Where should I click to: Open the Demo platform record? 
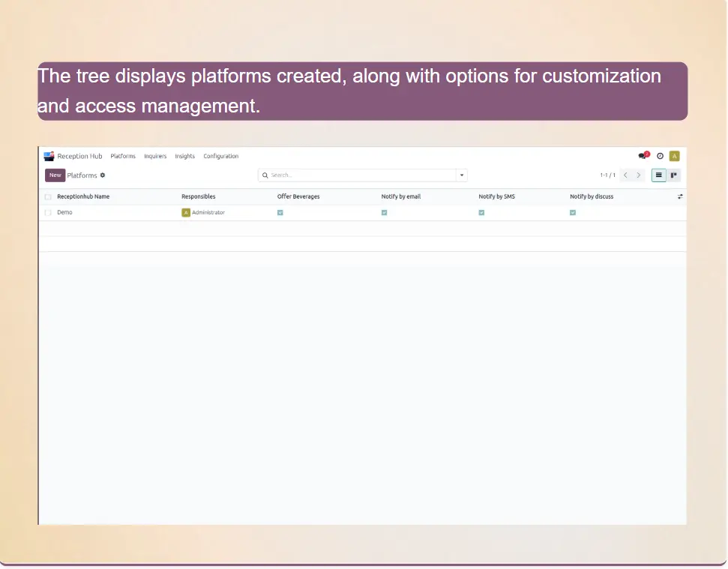[x=65, y=213]
